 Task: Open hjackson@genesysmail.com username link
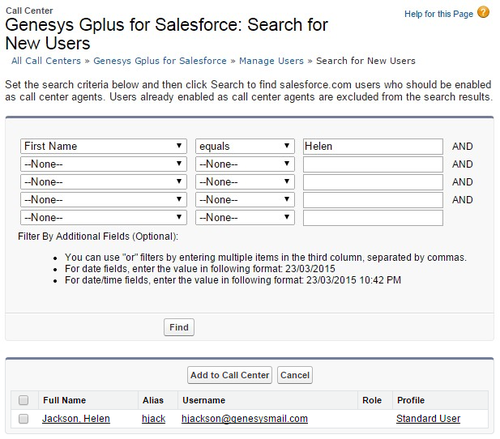pos(245,419)
